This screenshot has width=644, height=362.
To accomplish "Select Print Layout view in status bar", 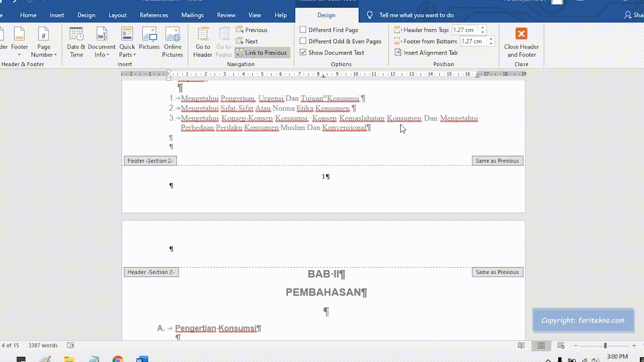I will [541, 346].
